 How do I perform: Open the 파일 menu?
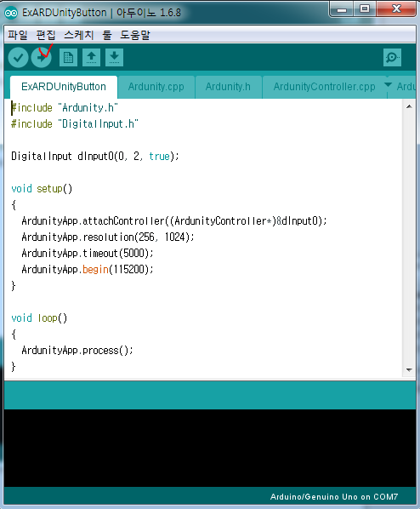[x=18, y=35]
